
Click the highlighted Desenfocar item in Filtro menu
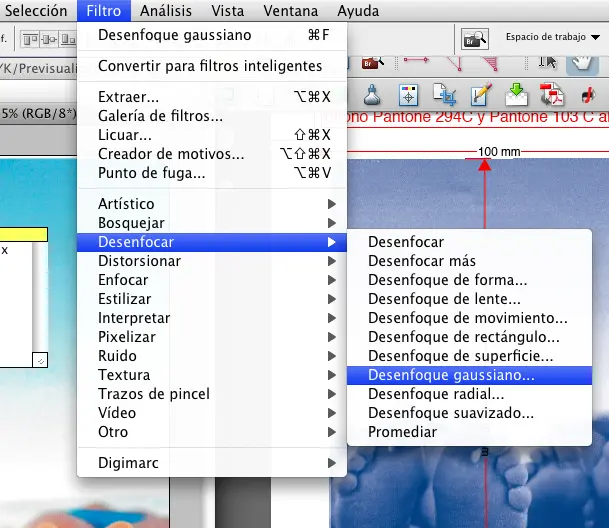pos(212,242)
